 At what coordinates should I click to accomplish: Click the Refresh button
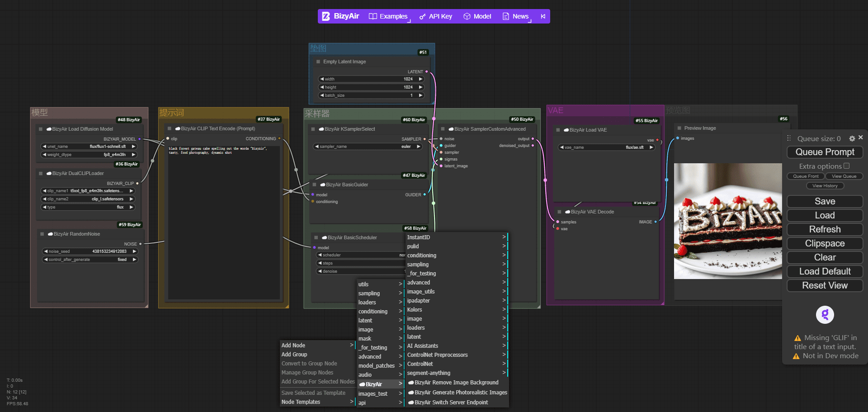coord(825,229)
